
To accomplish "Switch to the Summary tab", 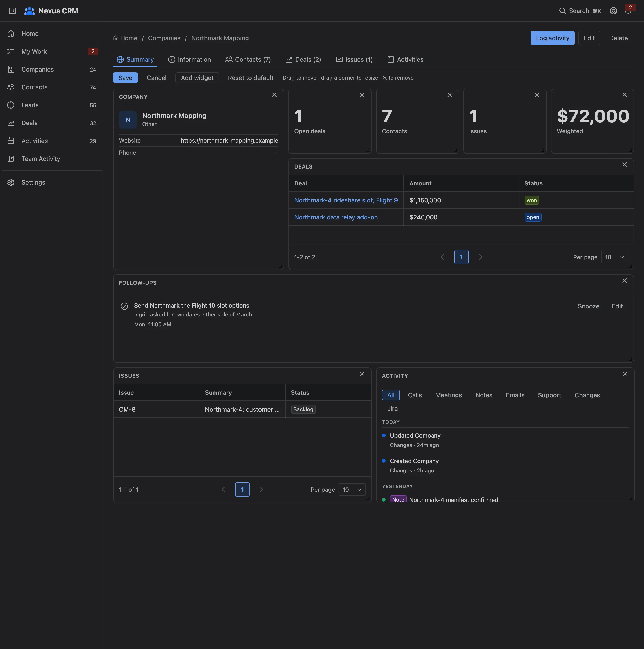I will pyautogui.click(x=135, y=59).
